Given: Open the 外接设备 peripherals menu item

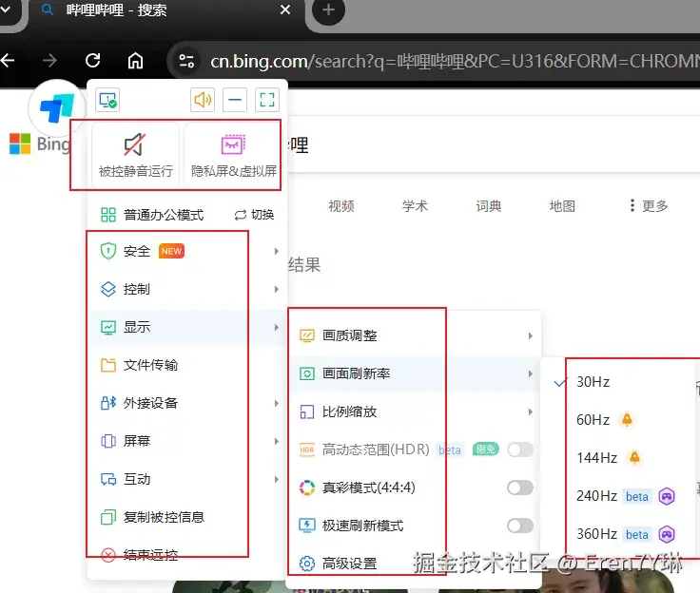Looking at the screenshot, I should (x=186, y=403).
